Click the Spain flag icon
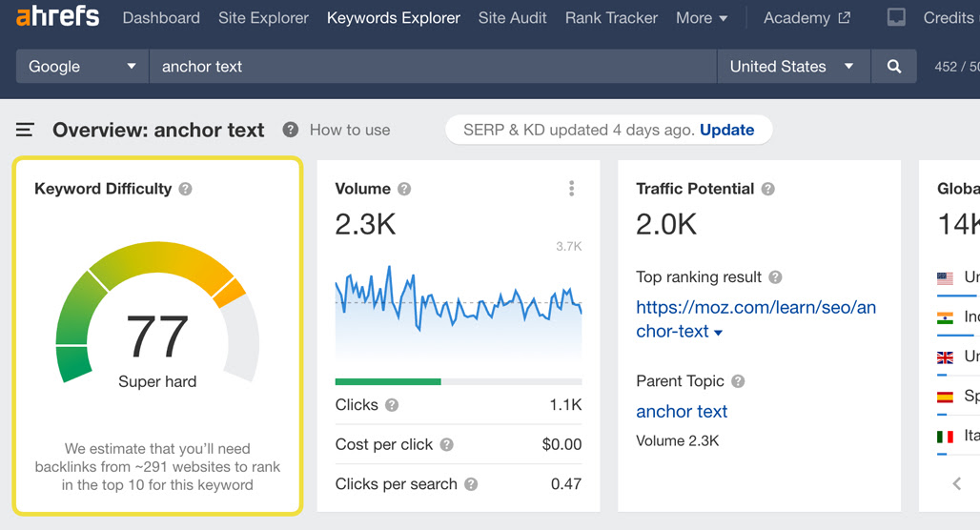The width and height of the screenshot is (980, 530). point(945,397)
